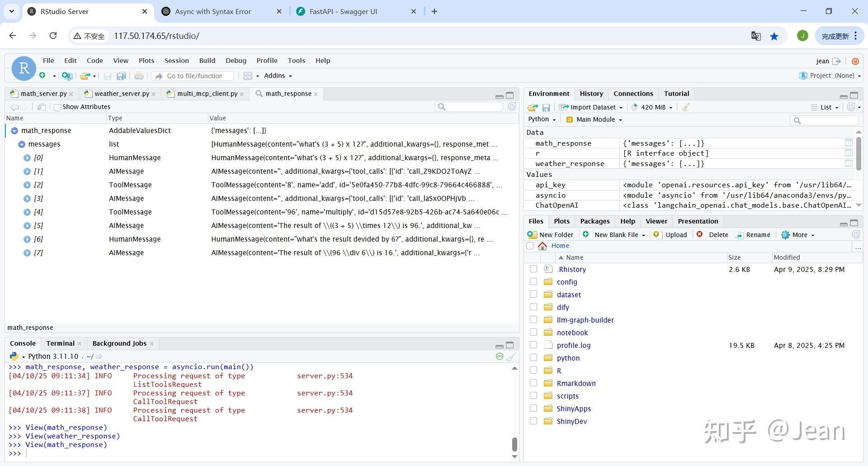Viewport: 868px width, 466px height.
Task: Click the save workspace icon in Environment
Action: click(x=546, y=107)
